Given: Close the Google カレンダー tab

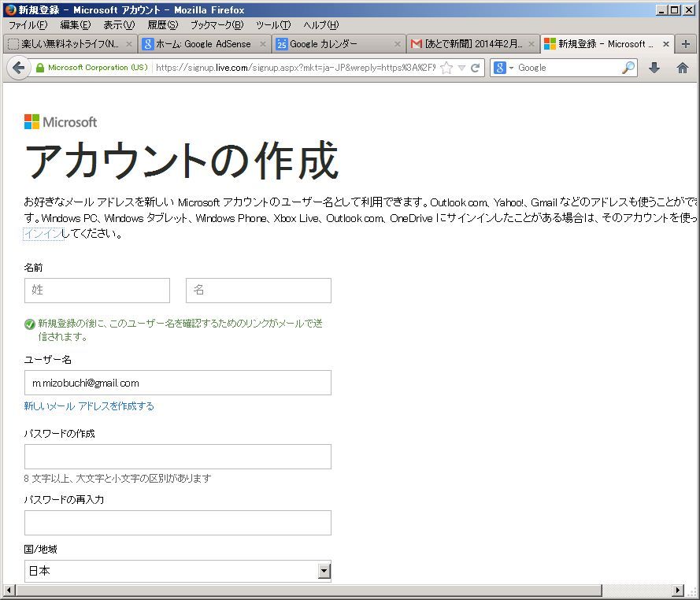Looking at the screenshot, I should point(398,44).
